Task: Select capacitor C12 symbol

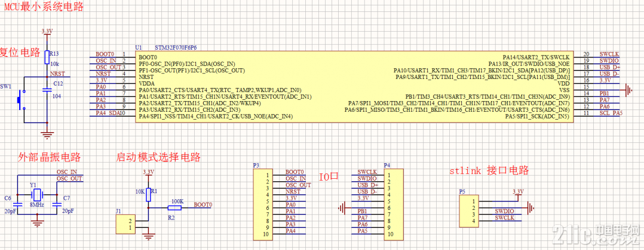Action: point(47,92)
